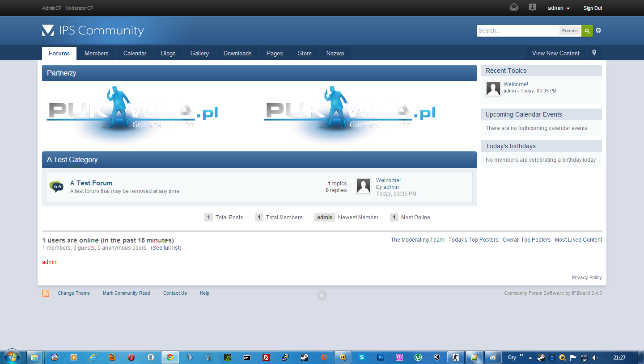Click the A Test Forum speech-bubble icon
Image resolution: width=644 pixels, height=364 pixels.
(x=56, y=187)
